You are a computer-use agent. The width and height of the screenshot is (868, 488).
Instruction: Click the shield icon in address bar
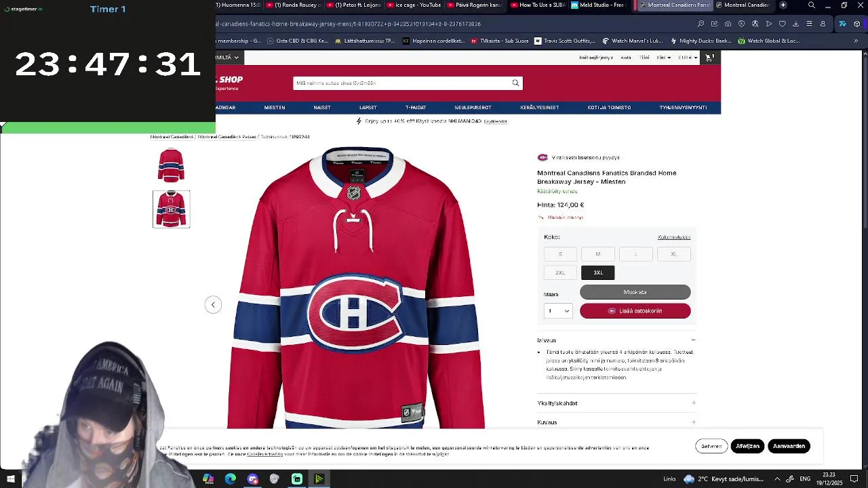pos(741,24)
